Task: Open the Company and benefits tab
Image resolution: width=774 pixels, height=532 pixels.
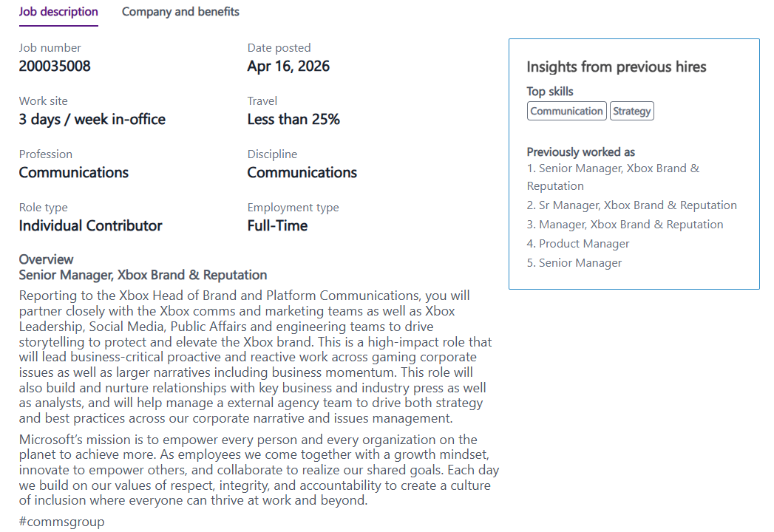Action: 180,12
